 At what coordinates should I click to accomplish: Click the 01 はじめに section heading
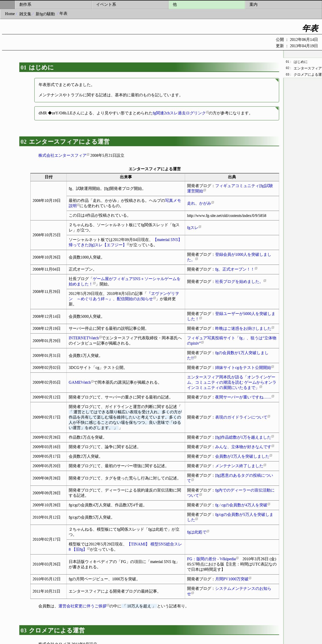pyautogui.click(x=149, y=67)
